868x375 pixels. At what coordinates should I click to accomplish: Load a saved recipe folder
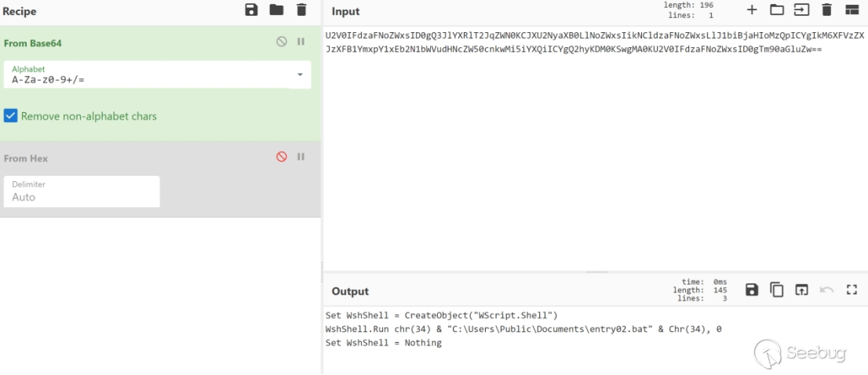click(276, 10)
